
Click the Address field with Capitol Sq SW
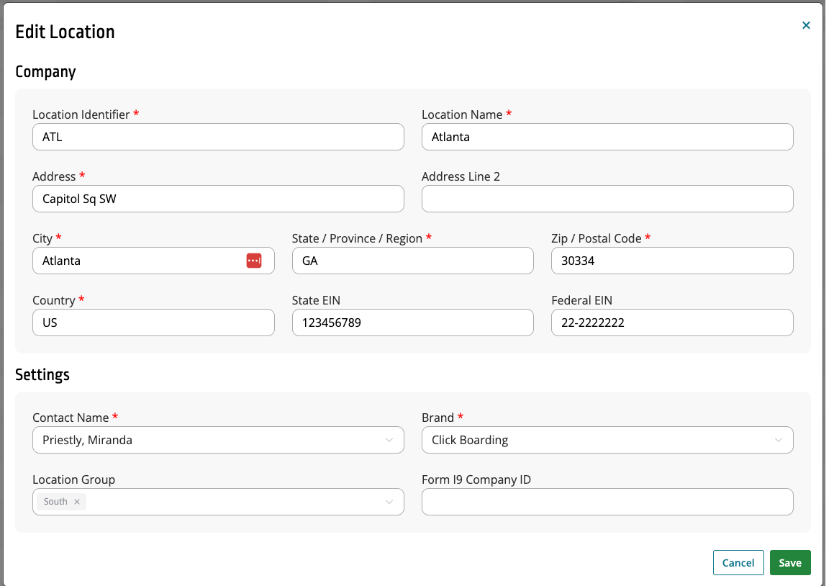pos(218,199)
